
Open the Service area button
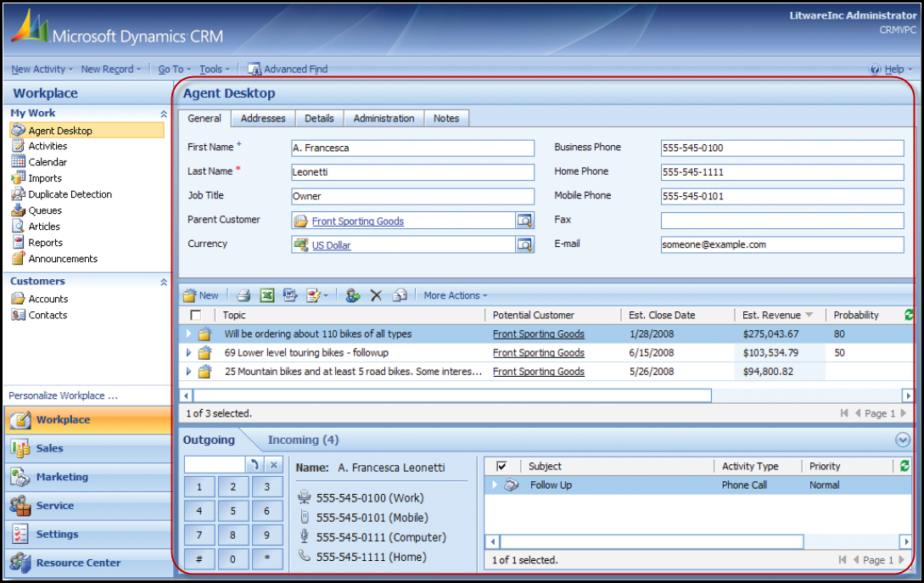87,506
